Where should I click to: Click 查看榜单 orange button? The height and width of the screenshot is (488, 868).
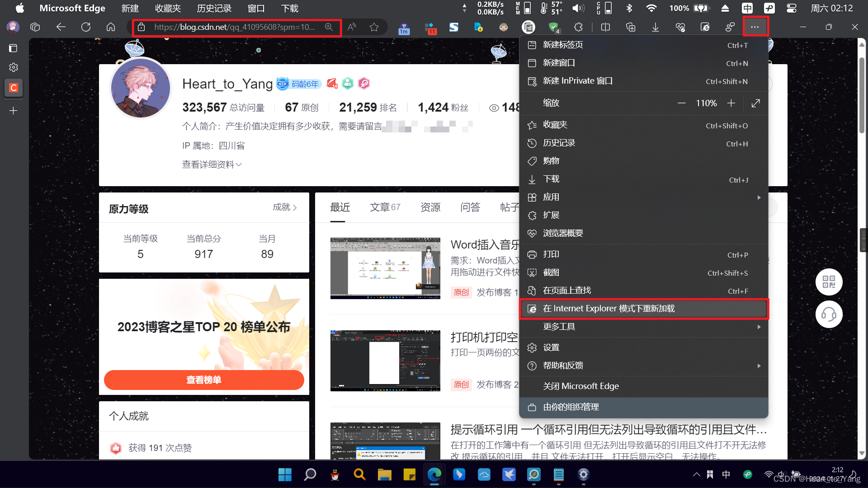point(204,380)
